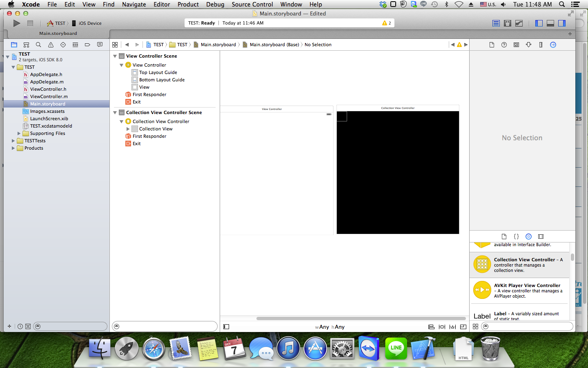Open the Product menu

188,4
